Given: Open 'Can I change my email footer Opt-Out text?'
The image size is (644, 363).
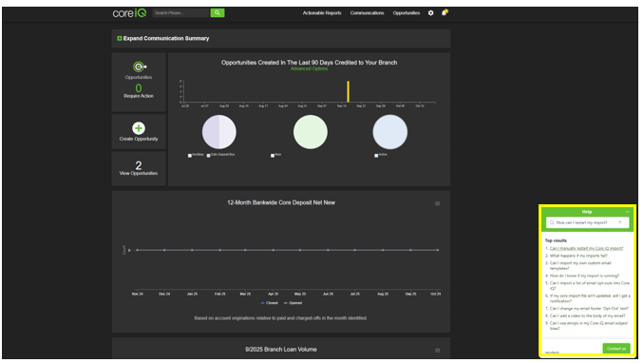Looking at the screenshot, I should pos(589,308).
